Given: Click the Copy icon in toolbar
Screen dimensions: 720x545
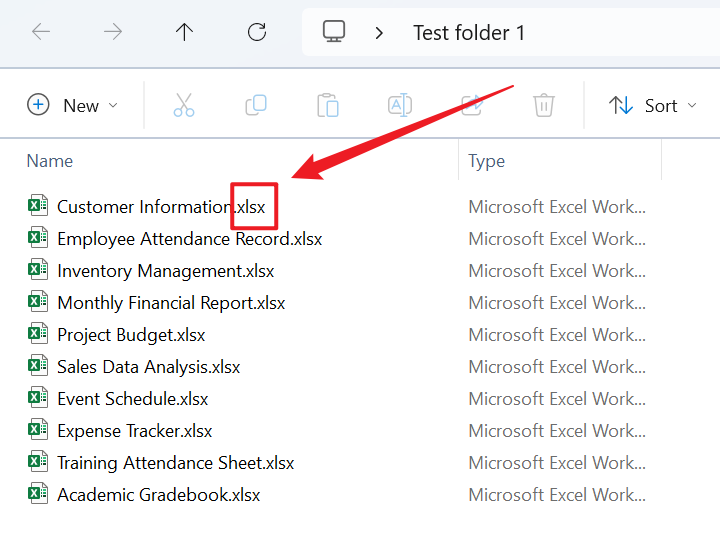Looking at the screenshot, I should (256, 105).
